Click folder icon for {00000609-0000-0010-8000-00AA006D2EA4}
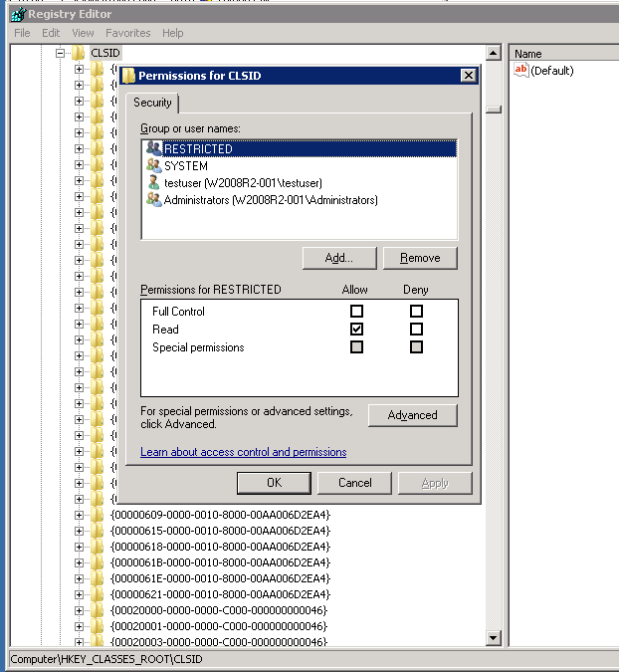This screenshot has height=672, width=619. 97,515
